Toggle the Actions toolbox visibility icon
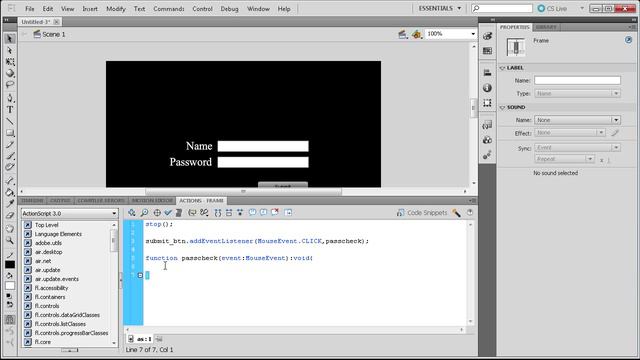 point(288,212)
